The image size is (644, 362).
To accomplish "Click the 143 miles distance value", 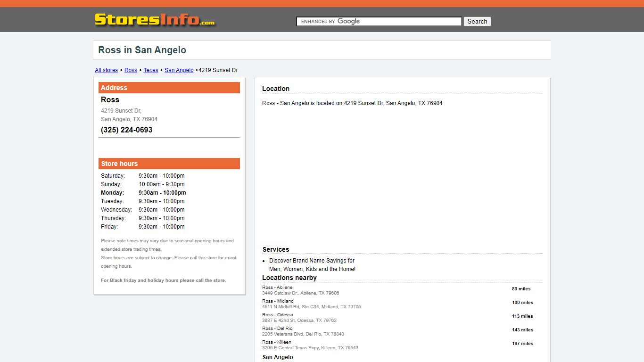I will (522, 330).
